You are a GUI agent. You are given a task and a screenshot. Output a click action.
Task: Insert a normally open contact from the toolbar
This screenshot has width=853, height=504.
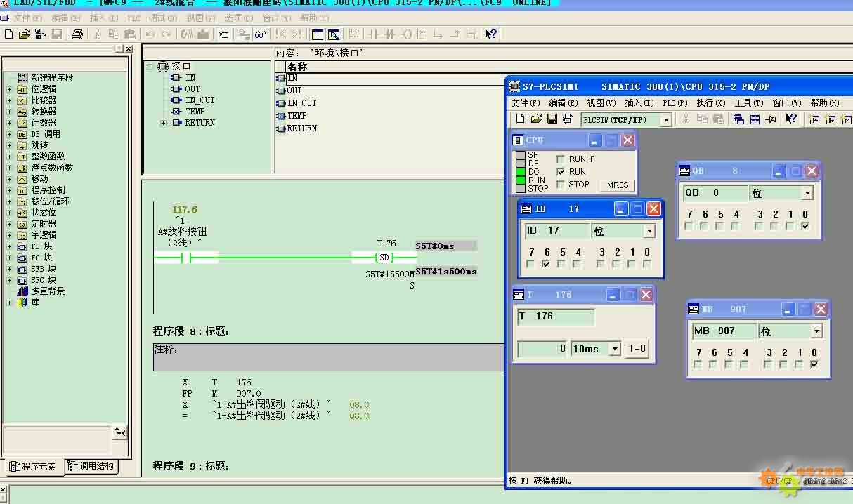[x=375, y=34]
